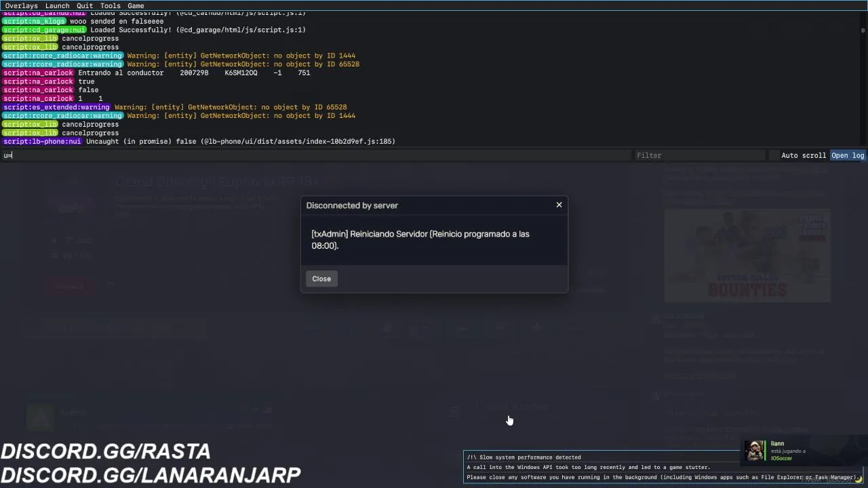Image resolution: width=868 pixels, height=488 pixels.
Task: Click the 'liann' name in the Steam notification
Action: click(777, 444)
